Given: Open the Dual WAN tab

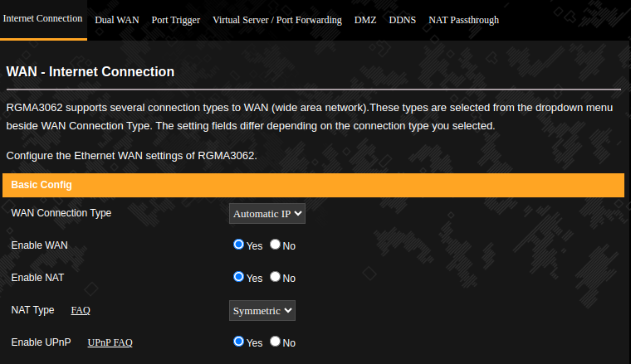Looking at the screenshot, I should (117, 20).
